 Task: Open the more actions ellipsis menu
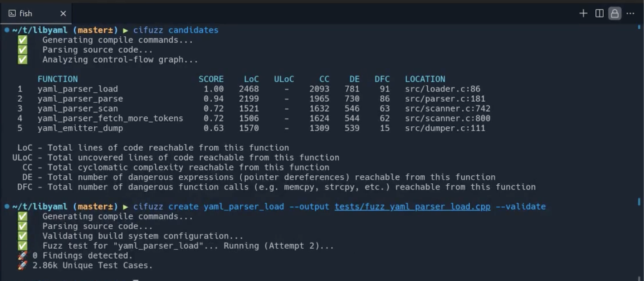tap(631, 13)
